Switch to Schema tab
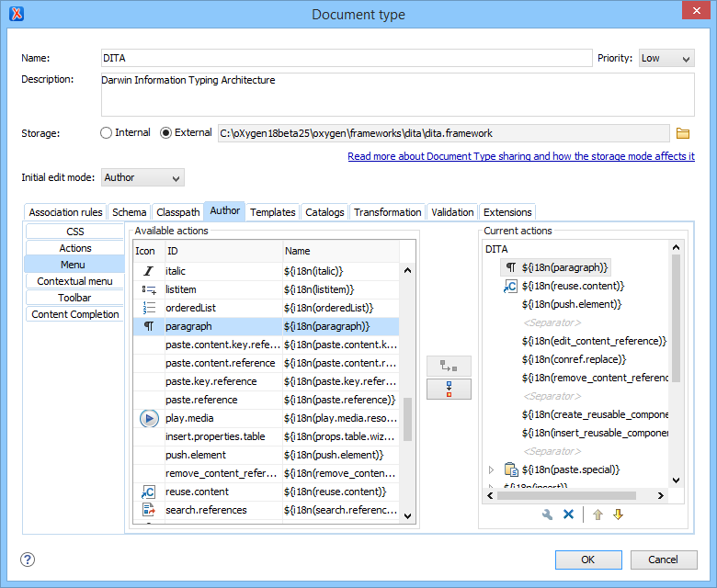Screen dimensions: 717x588 click(x=130, y=212)
